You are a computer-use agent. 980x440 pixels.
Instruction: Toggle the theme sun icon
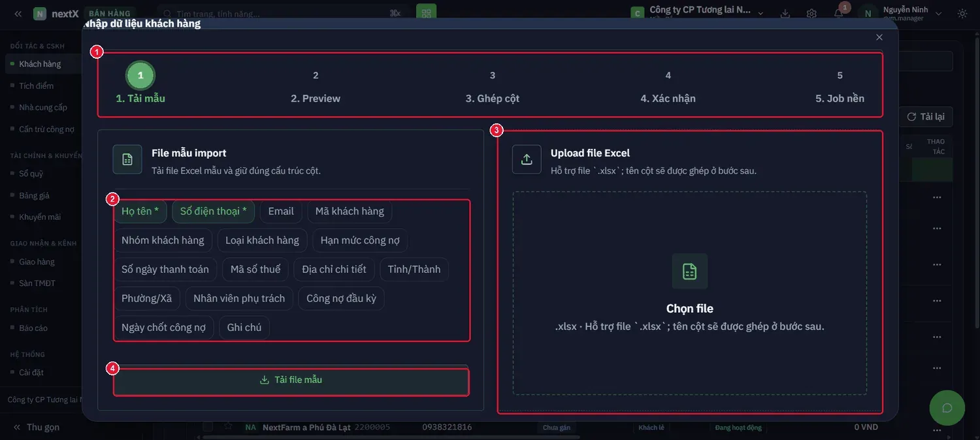(962, 14)
